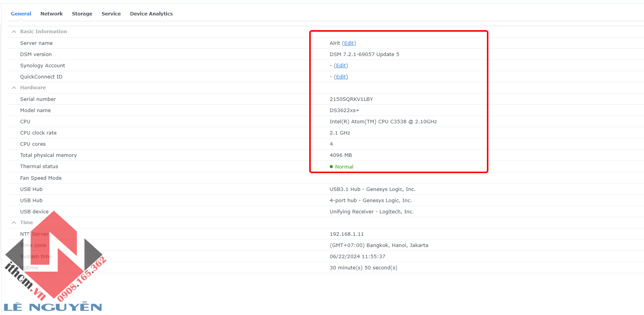
Task: Click the CPU clock rate label
Action: click(x=38, y=133)
